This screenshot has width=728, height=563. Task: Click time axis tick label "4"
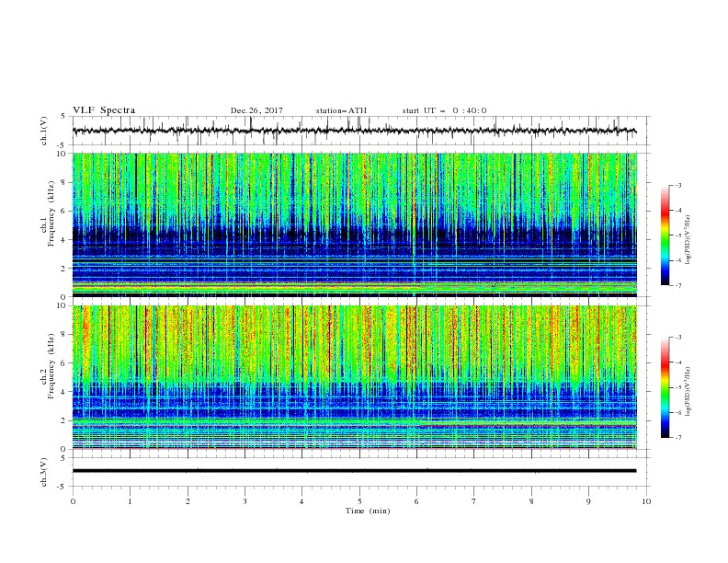[301, 501]
